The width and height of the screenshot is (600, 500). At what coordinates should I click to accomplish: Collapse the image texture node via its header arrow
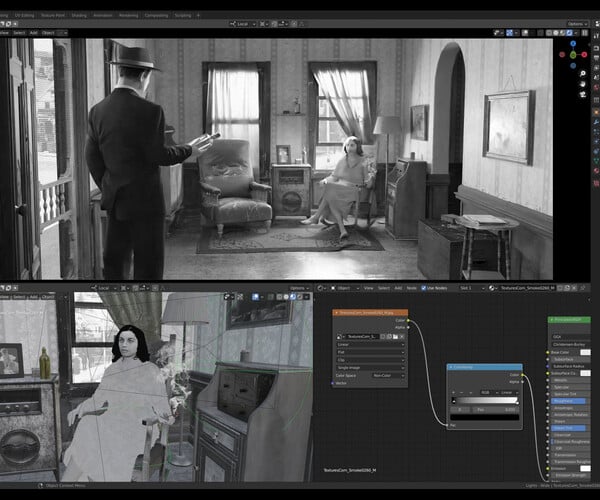coord(336,313)
